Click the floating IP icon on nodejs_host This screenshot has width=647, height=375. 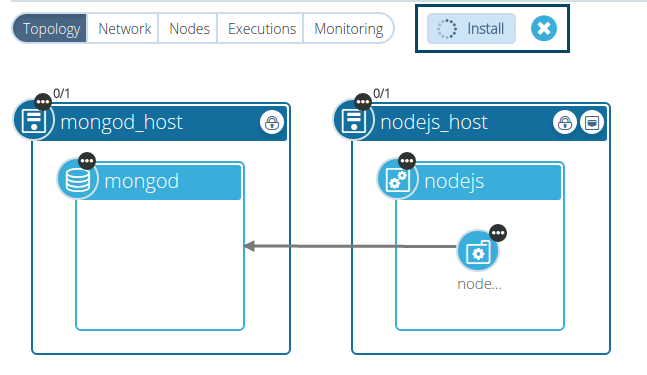point(592,123)
